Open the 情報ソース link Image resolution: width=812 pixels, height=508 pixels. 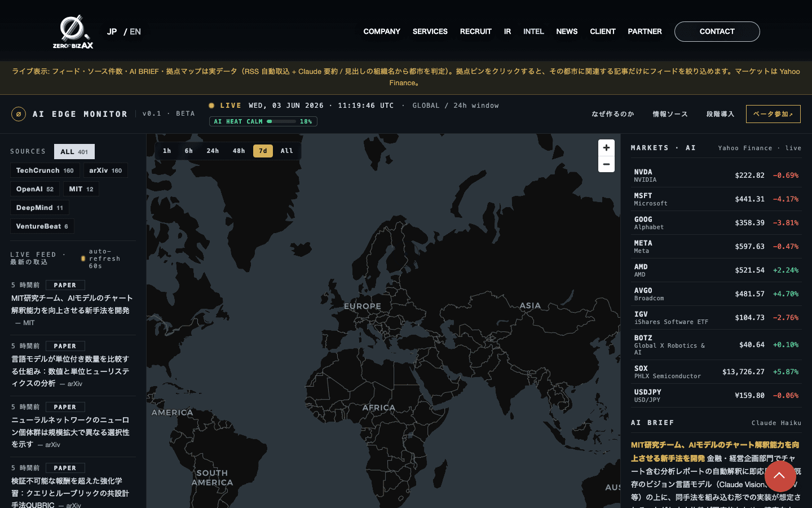point(670,114)
